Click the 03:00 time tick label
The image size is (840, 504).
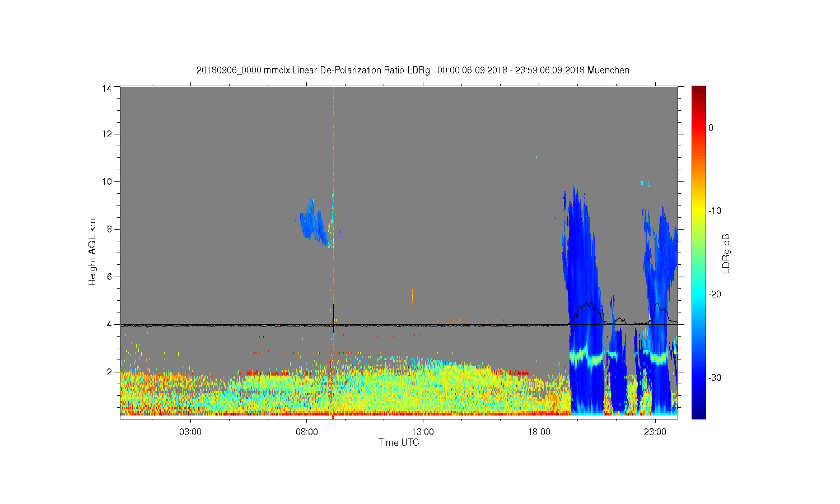point(190,432)
